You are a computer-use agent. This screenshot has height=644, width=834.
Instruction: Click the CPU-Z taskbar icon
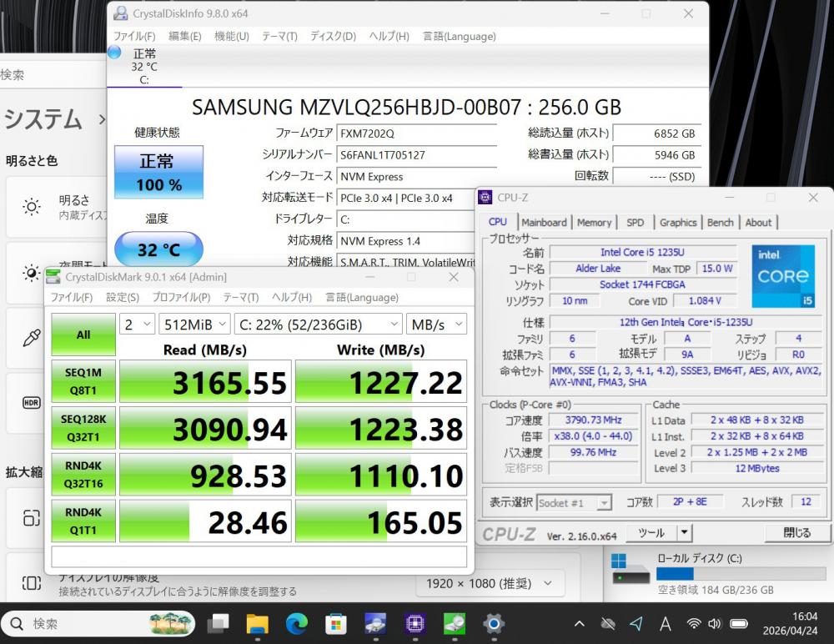tap(414, 623)
